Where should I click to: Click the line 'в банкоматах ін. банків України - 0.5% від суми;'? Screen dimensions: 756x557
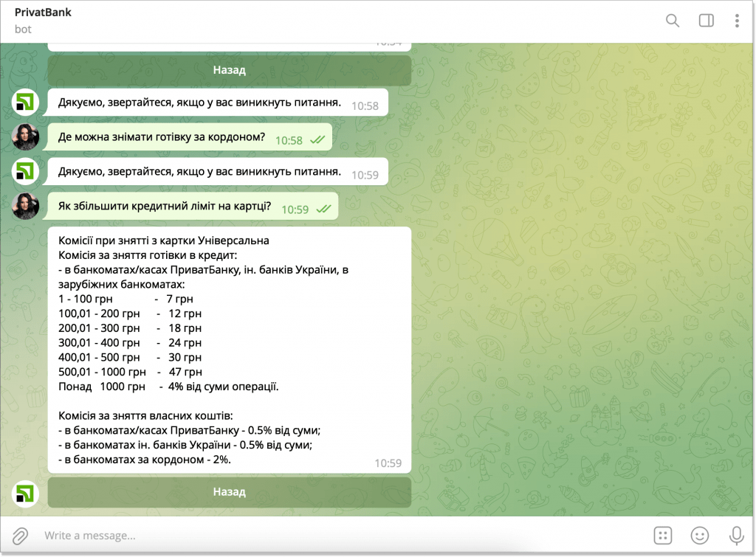click(x=185, y=445)
